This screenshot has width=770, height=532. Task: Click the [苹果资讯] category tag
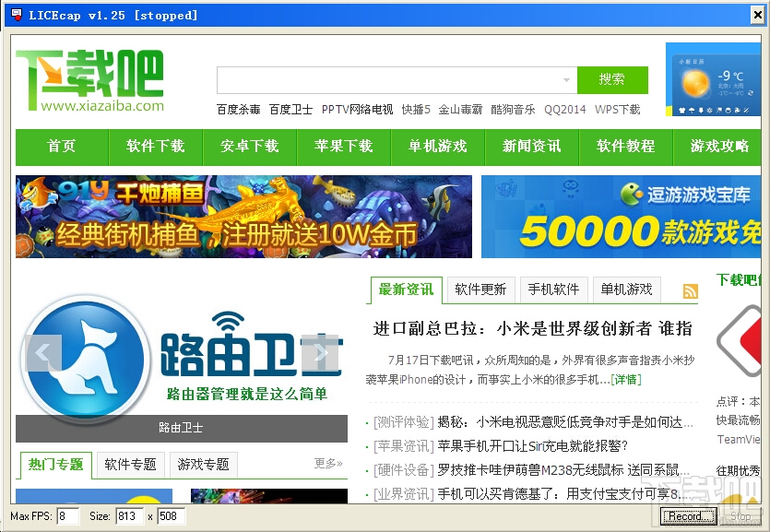[404, 446]
